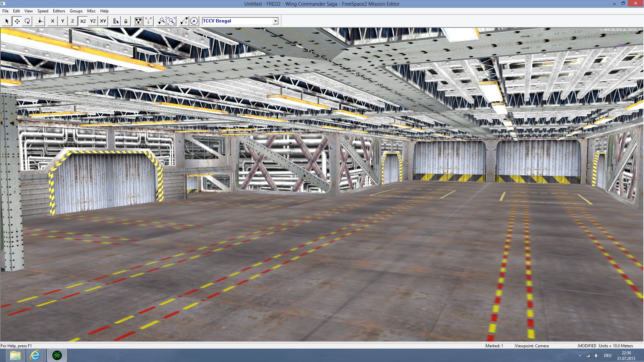Toggle the X axis constraint

pyautogui.click(x=52, y=21)
